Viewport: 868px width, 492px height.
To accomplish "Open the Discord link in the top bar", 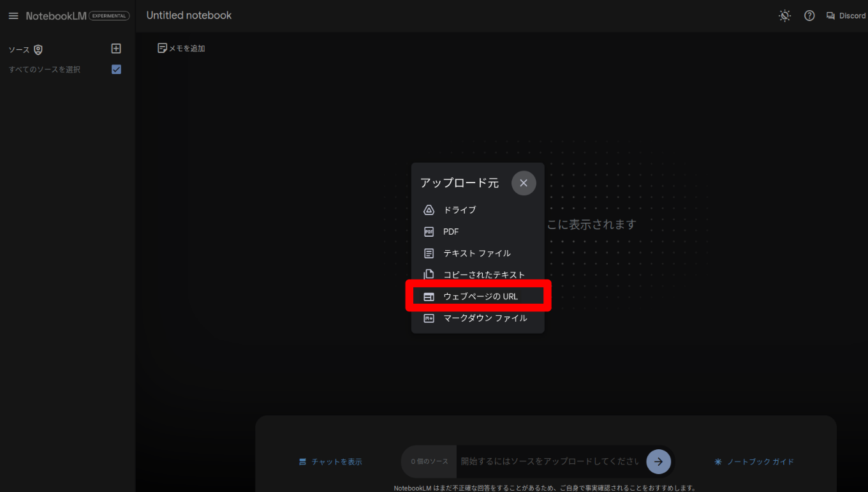I will 846,15.
